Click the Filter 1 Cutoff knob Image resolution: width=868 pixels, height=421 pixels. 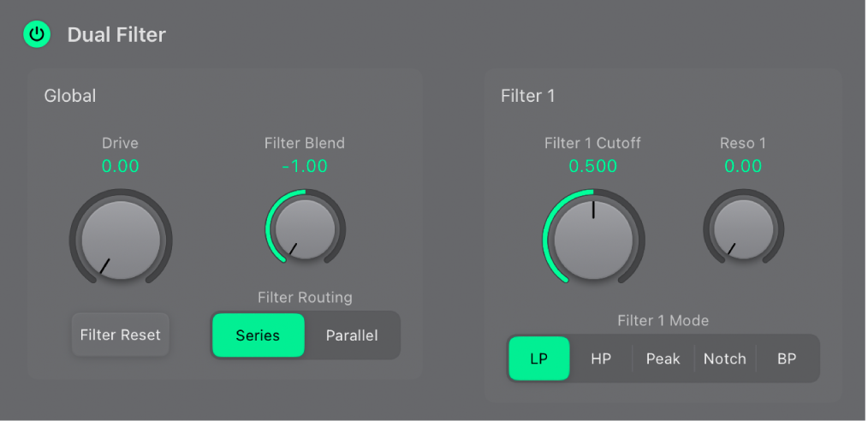(592, 238)
